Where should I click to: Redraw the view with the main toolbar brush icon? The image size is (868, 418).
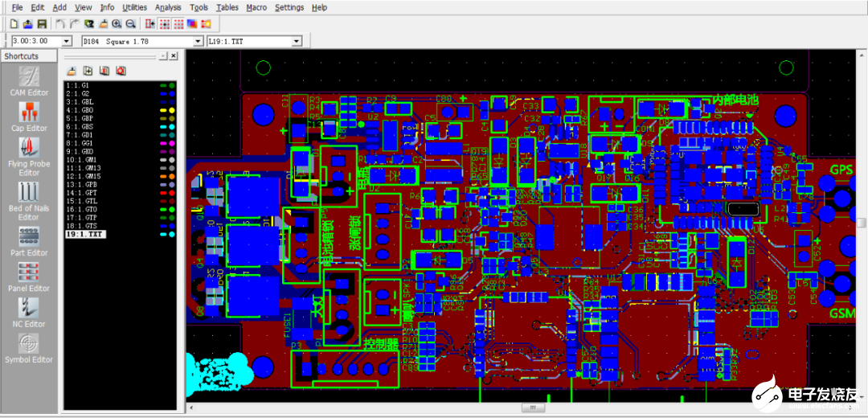pos(103,24)
